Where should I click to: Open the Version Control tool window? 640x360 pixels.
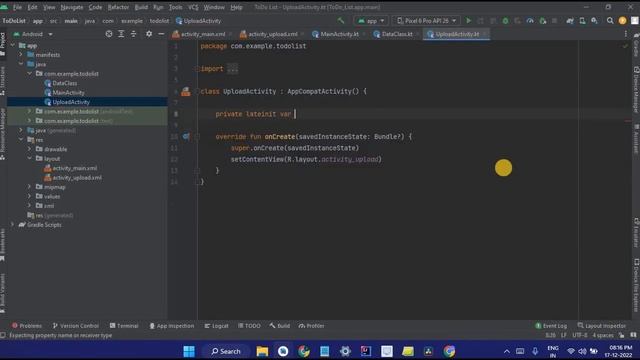click(76, 326)
